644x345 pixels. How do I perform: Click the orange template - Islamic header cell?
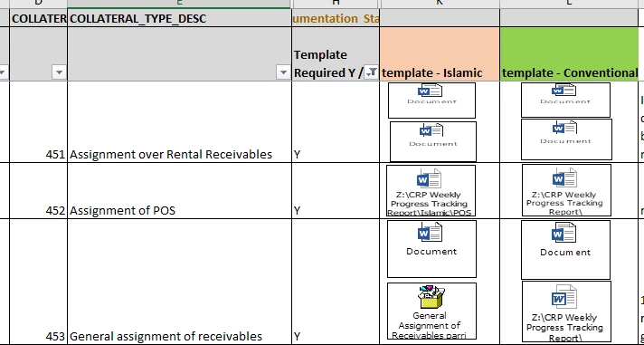tap(440, 53)
